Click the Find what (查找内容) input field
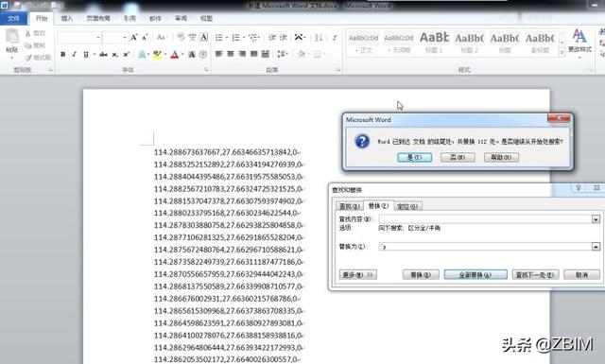This screenshot has height=364, width=605. 485,218
